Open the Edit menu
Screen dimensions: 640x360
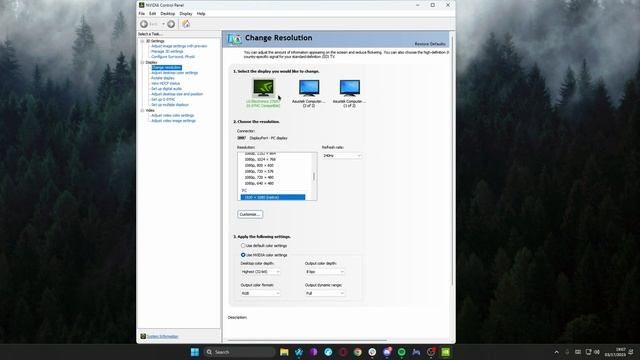point(152,13)
